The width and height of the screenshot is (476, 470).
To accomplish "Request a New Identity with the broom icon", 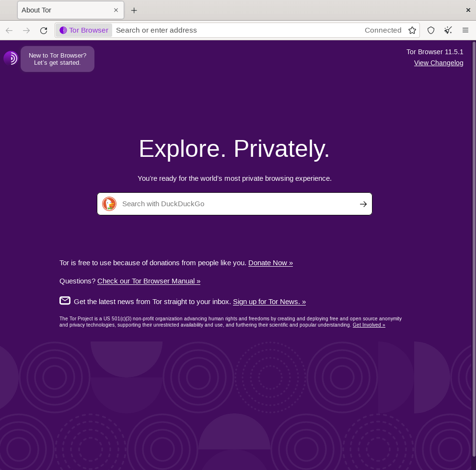I will point(448,30).
